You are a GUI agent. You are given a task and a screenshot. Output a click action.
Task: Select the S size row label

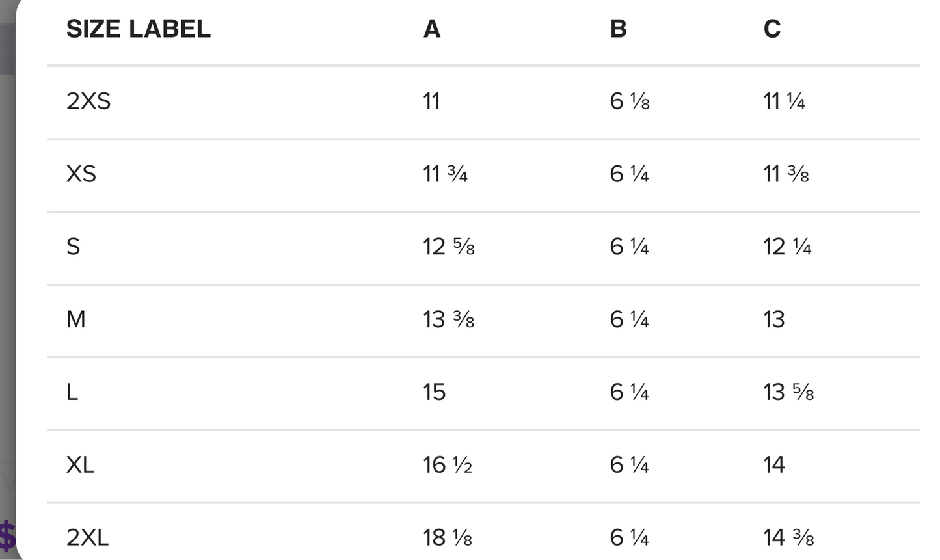[x=73, y=247]
